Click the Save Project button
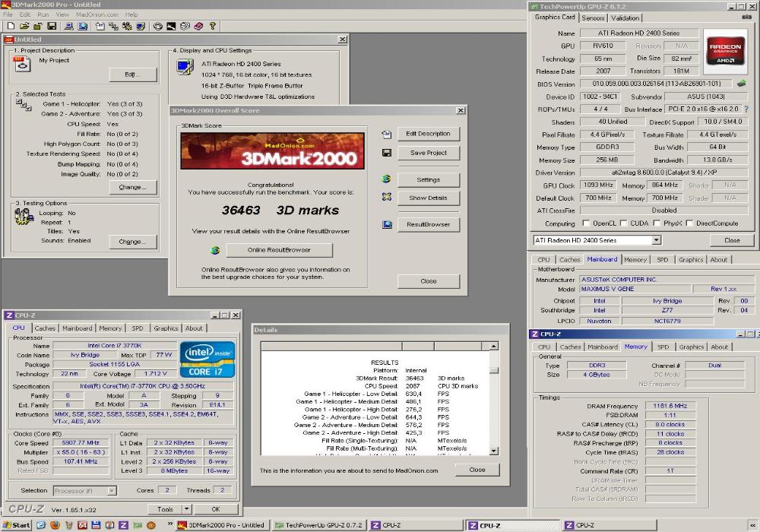Viewport: 760px width, 532px height. click(x=428, y=153)
